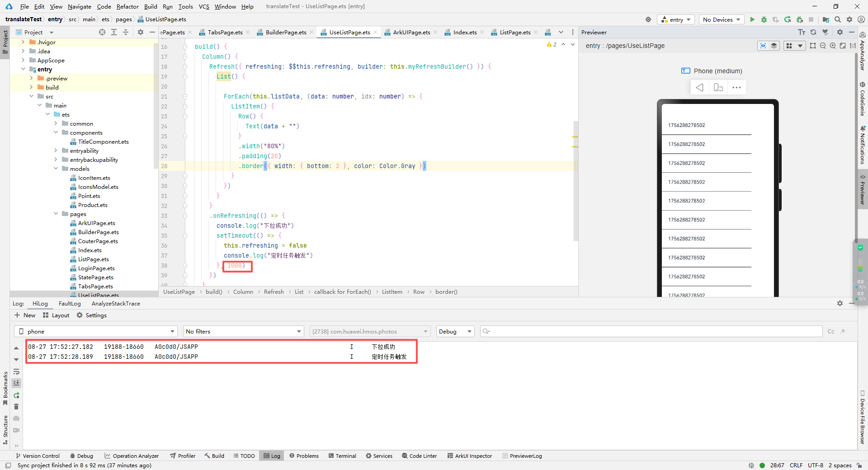The image size is (868, 470).
Task: Open the No filters dropdown
Action: (244, 331)
